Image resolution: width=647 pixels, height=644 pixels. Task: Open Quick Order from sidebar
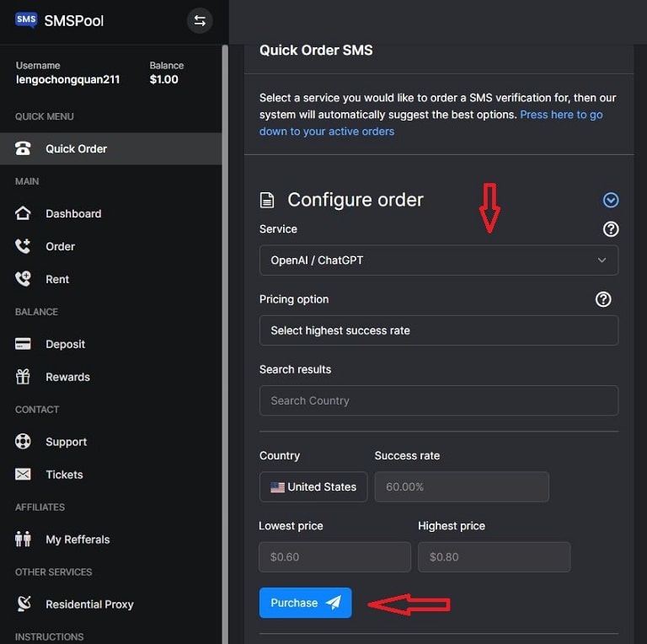76,148
